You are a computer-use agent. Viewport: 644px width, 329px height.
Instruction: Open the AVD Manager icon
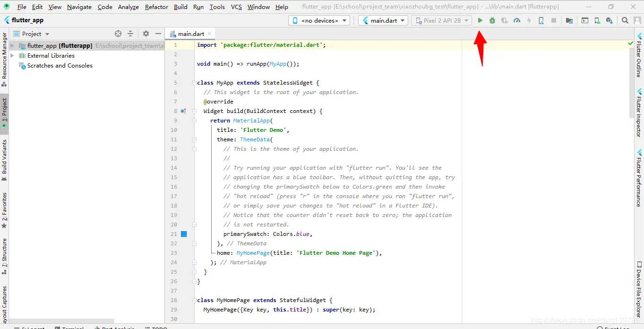point(597,21)
